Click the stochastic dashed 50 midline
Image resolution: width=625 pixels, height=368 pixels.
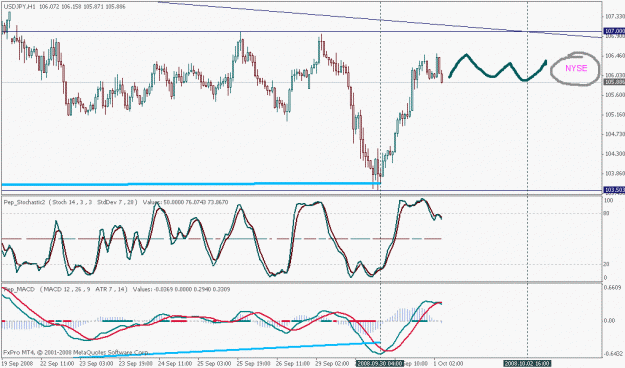221,239
